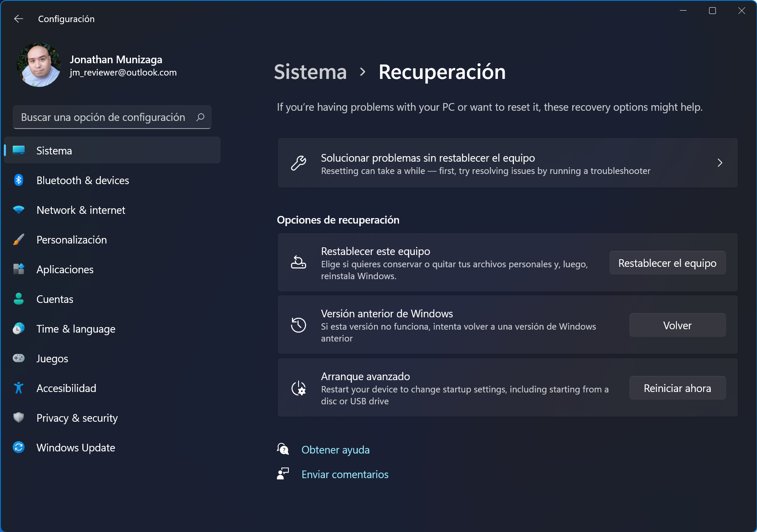
Task: Click the search magnifier icon
Action: click(x=201, y=117)
